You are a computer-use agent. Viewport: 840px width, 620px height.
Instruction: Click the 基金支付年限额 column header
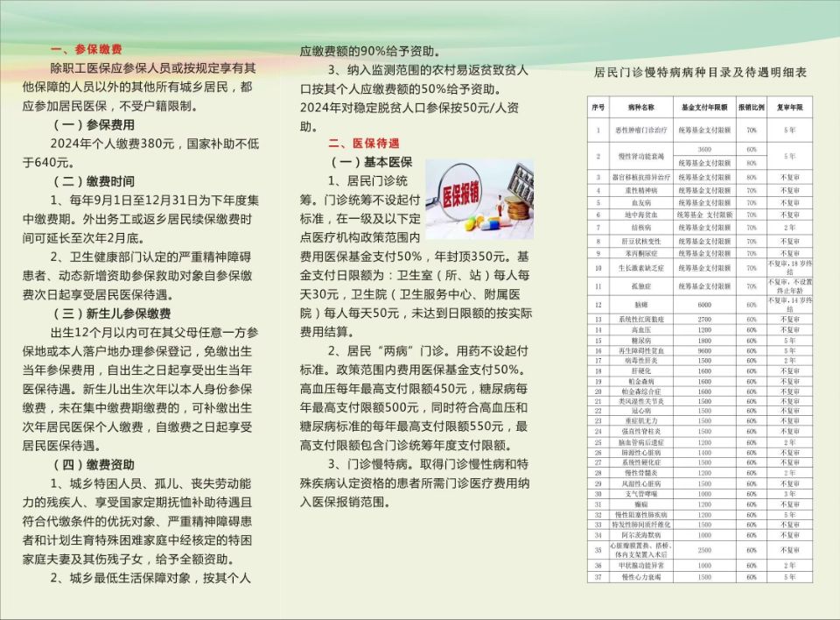coord(704,107)
